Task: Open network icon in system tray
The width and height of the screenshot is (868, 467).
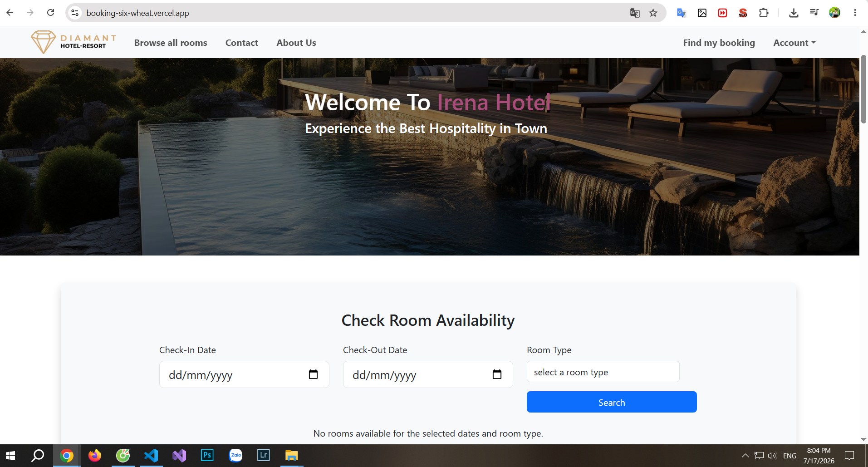Action: (759, 456)
